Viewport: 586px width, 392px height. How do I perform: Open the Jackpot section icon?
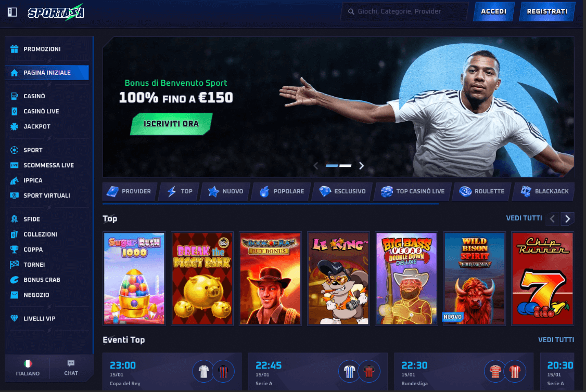coord(14,126)
